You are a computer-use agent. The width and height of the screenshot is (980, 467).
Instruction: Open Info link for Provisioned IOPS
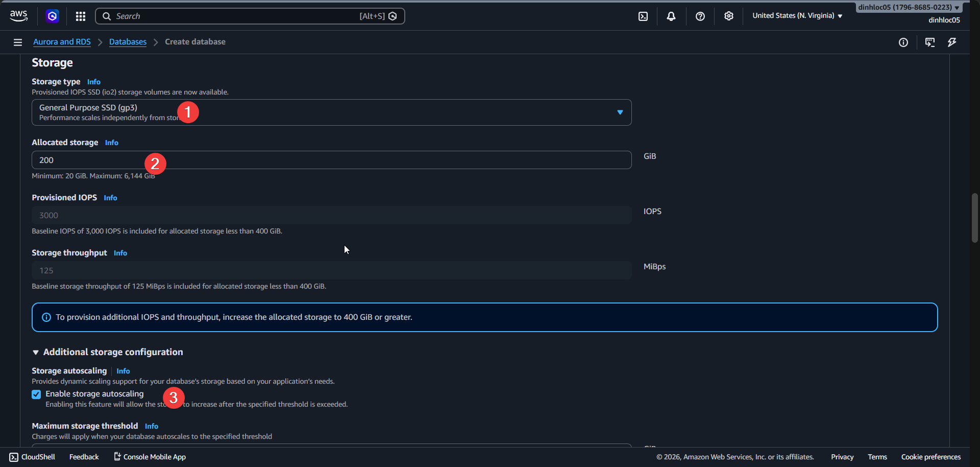coord(110,198)
